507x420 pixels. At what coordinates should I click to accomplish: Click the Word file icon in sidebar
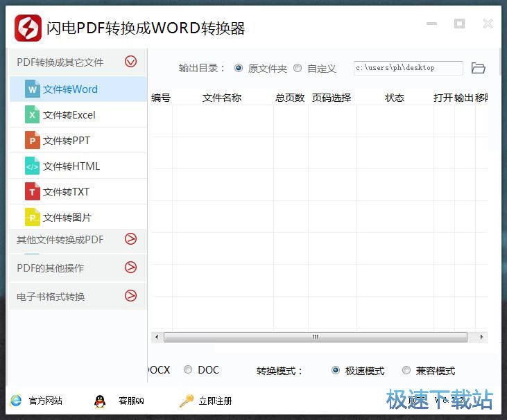click(x=33, y=89)
